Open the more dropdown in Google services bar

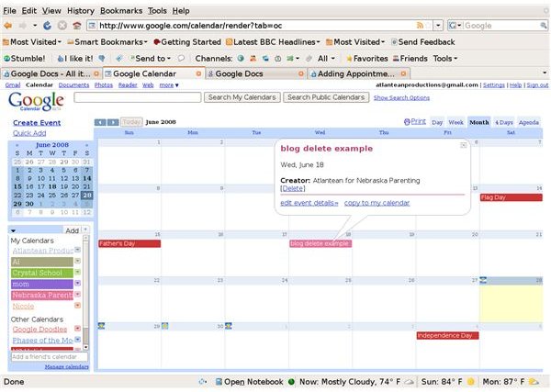pos(169,85)
